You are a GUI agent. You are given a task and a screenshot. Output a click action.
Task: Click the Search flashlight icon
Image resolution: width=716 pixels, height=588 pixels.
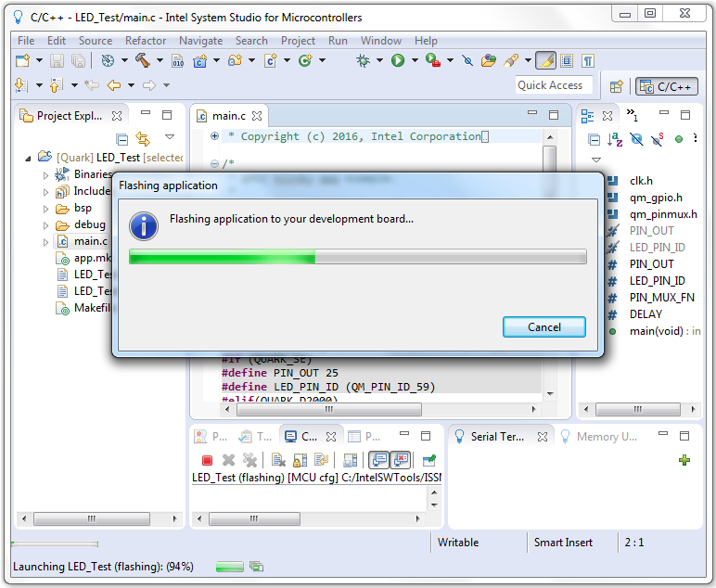(x=510, y=60)
